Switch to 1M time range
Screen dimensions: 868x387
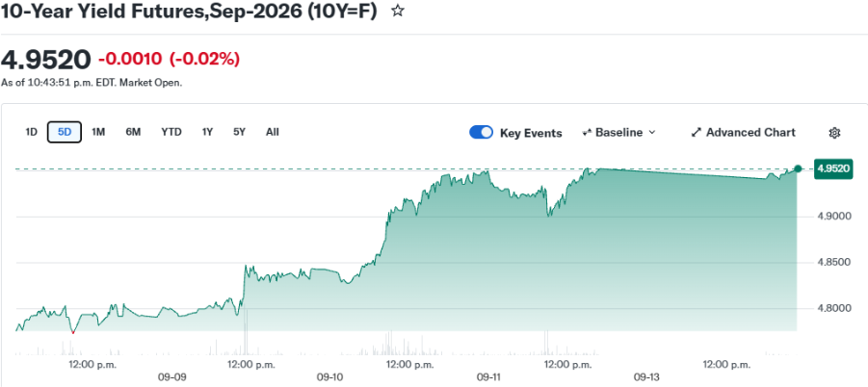coord(98,132)
